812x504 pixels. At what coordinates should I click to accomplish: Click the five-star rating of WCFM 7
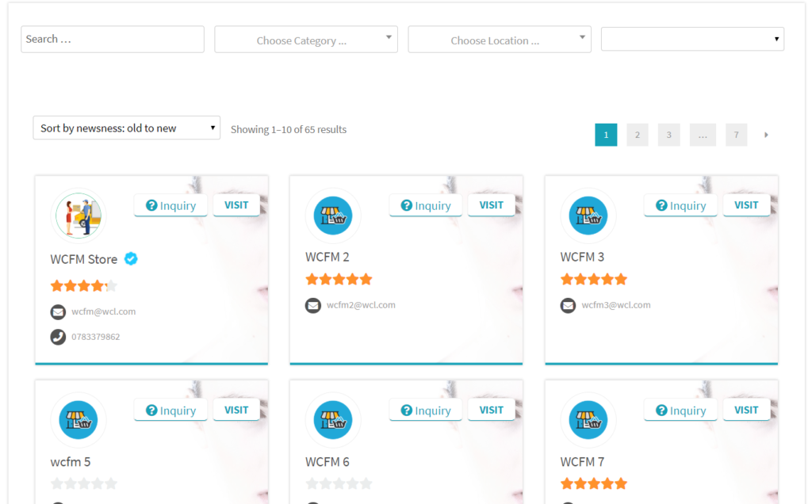tap(594, 484)
